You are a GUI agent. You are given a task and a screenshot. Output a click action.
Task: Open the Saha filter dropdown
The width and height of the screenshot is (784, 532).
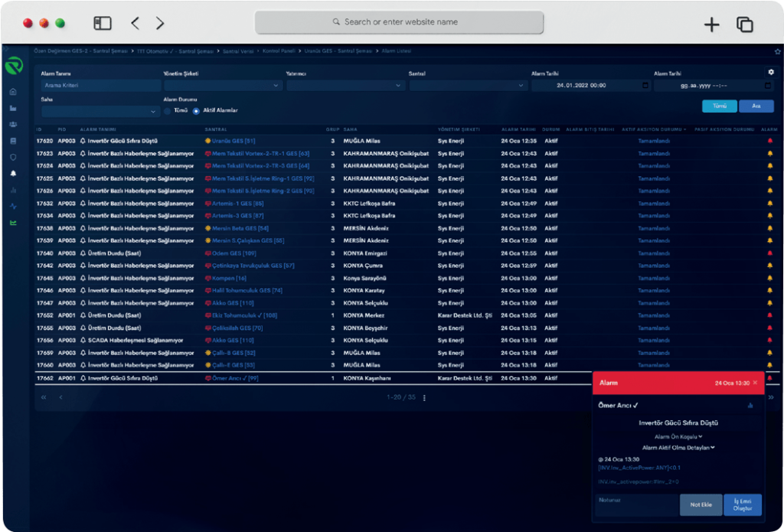tap(100, 112)
